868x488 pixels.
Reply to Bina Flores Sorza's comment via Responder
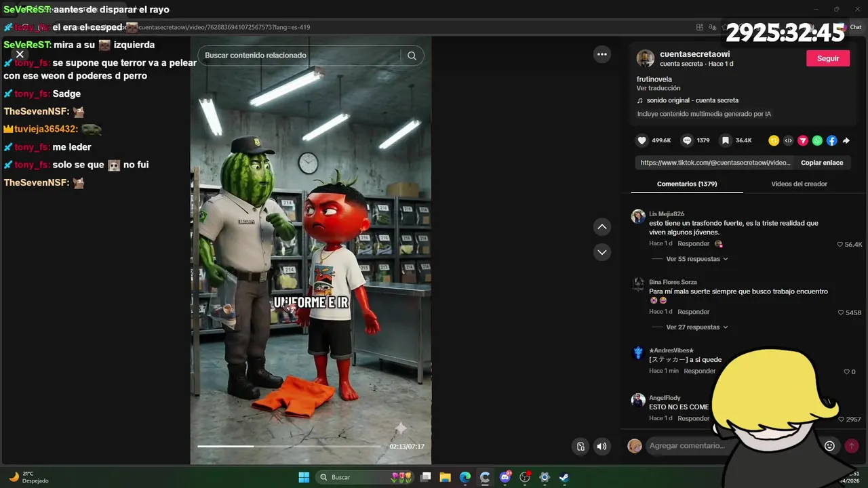(x=693, y=312)
